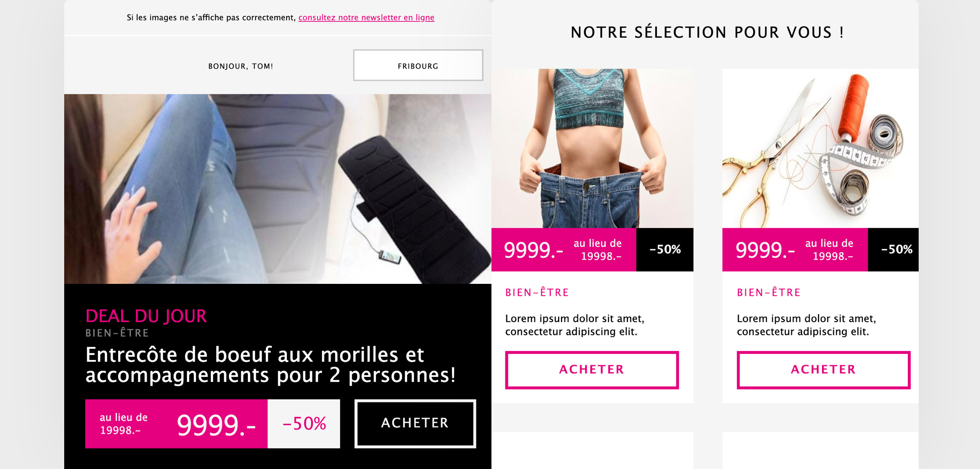The image size is (980, 469).
Task: Click the weight loss jeans product image
Action: (592, 148)
